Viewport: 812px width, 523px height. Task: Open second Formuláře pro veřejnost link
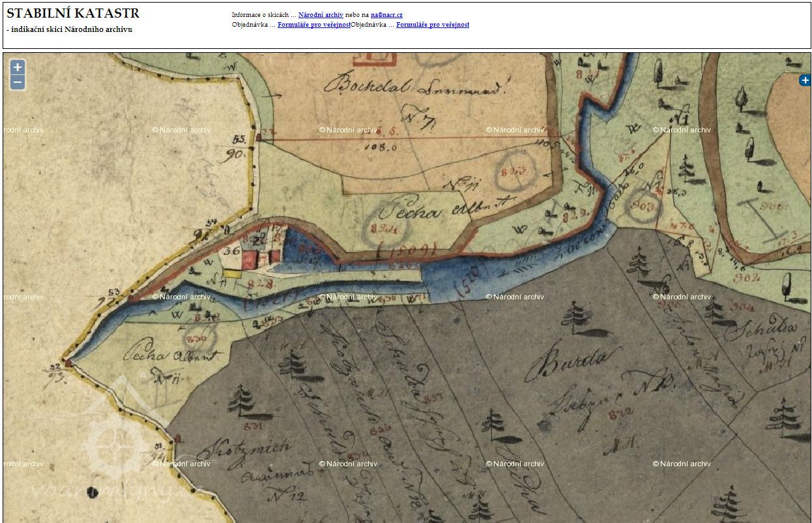coord(432,25)
